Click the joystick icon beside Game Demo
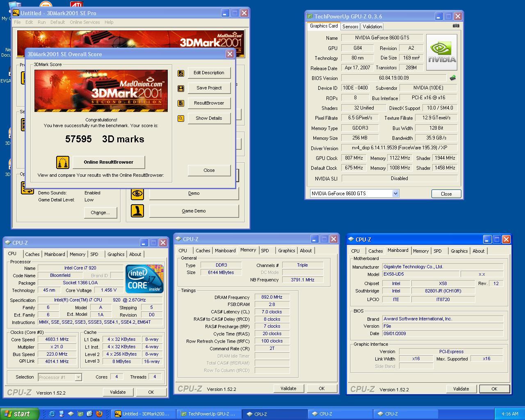The height and width of the screenshot is (420, 525). click(137, 211)
